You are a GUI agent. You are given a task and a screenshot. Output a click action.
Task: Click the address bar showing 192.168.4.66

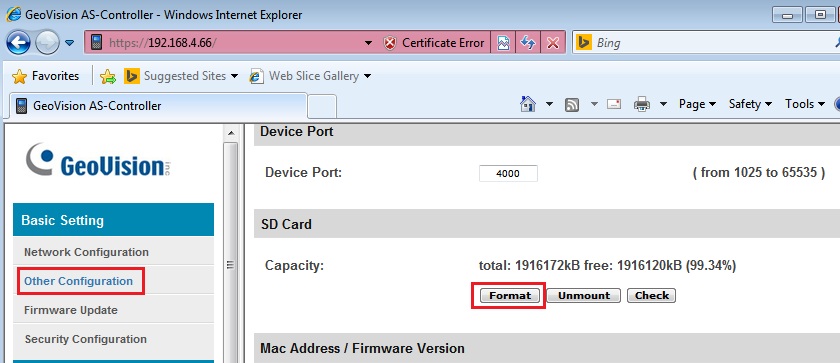pos(225,43)
